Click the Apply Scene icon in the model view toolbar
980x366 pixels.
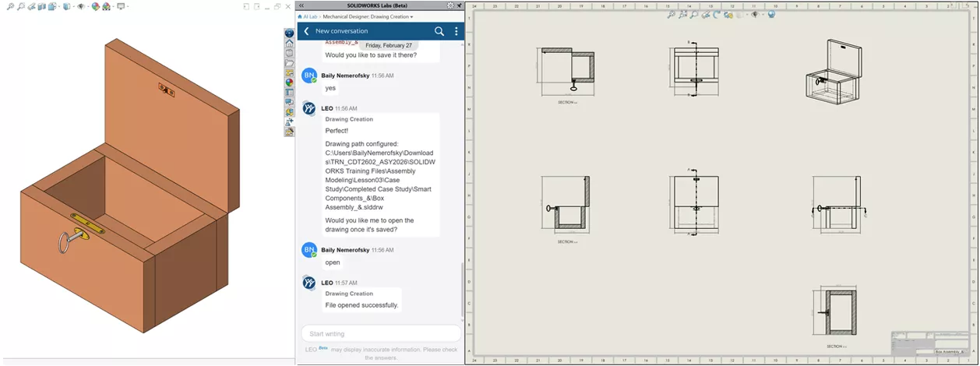point(106,6)
